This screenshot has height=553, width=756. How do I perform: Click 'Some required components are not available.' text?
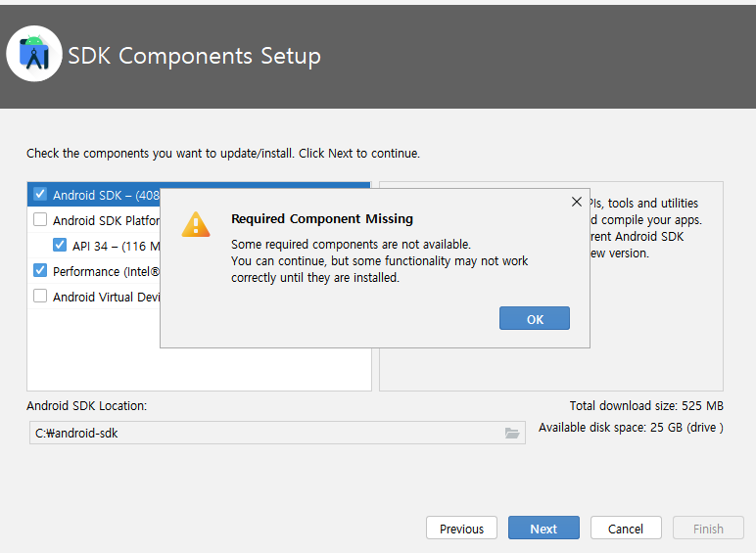[x=351, y=245]
